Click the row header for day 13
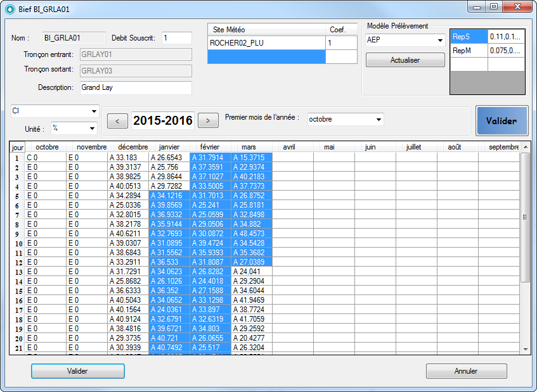The image size is (537, 392). click(18, 272)
